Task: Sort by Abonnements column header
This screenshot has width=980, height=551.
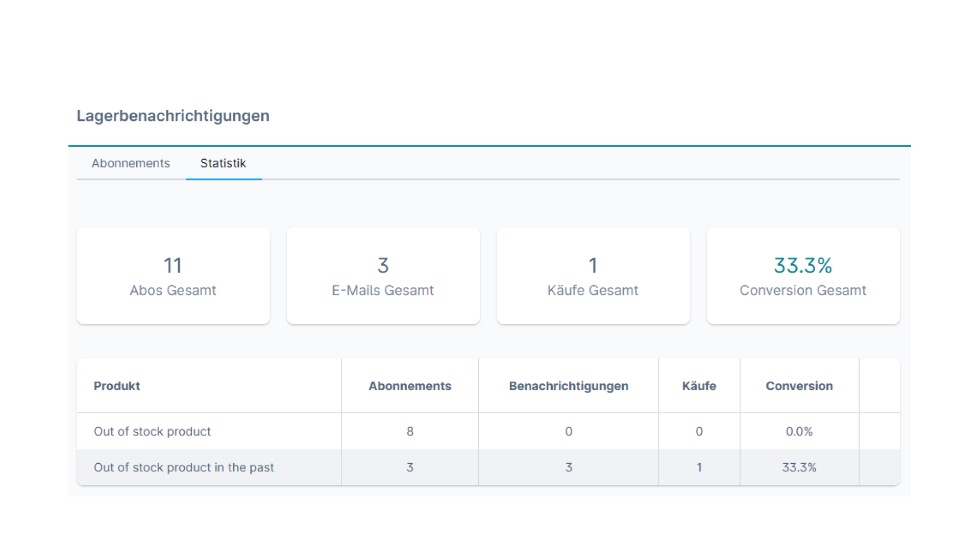Action: [410, 386]
